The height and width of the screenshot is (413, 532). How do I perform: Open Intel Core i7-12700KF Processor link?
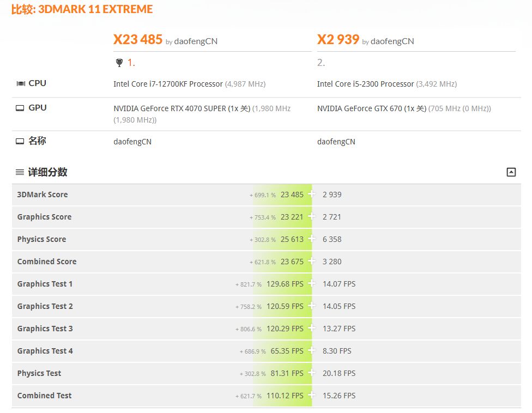click(168, 84)
